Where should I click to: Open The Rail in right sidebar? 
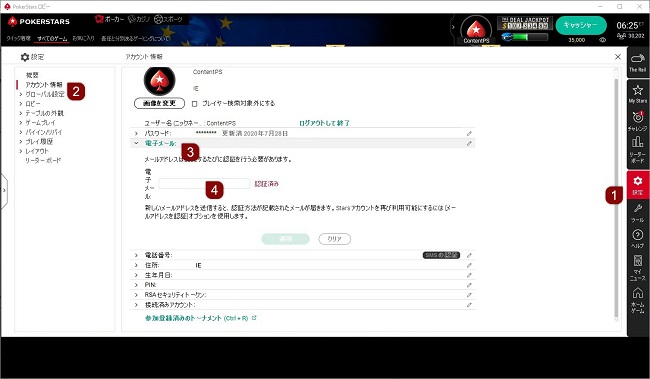638,63
